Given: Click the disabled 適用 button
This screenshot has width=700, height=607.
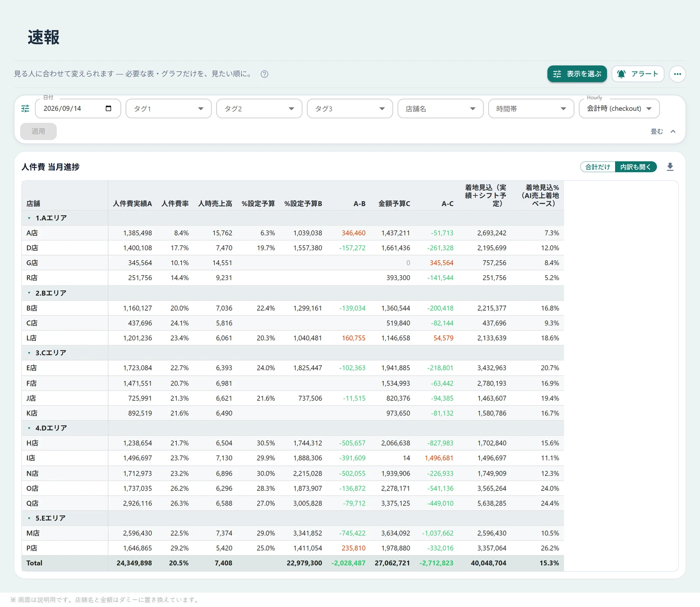Looking at the screenshot, I should tap(38, 131).
